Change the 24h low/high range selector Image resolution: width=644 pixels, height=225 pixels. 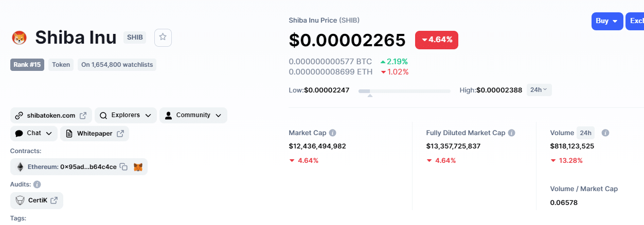click(539, 90)
